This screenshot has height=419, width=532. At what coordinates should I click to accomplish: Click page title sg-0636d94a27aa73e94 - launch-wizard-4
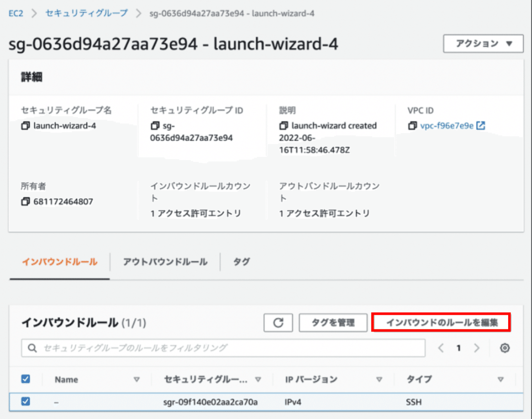173,44
